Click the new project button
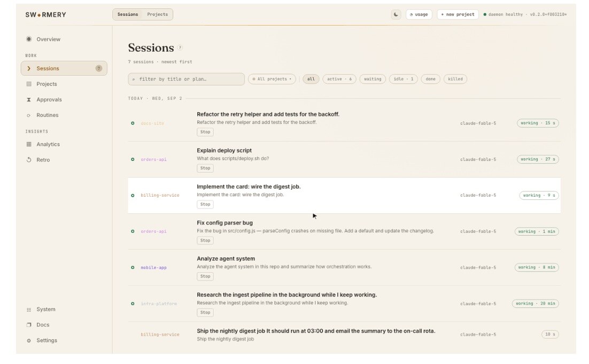The width and height of the screenshot is (589, 364). (x=458, y=14)
